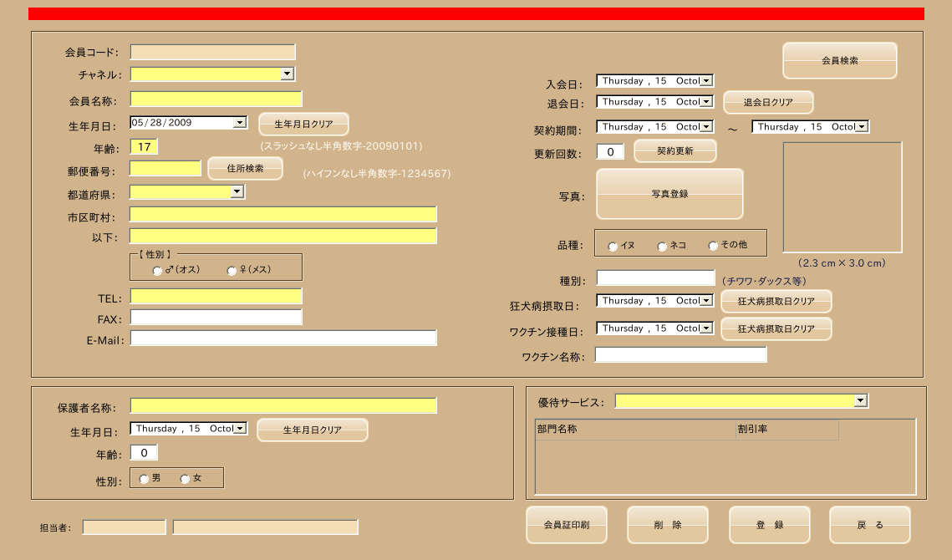Open the 契約期間 end date picker after ～

point(862,127)
